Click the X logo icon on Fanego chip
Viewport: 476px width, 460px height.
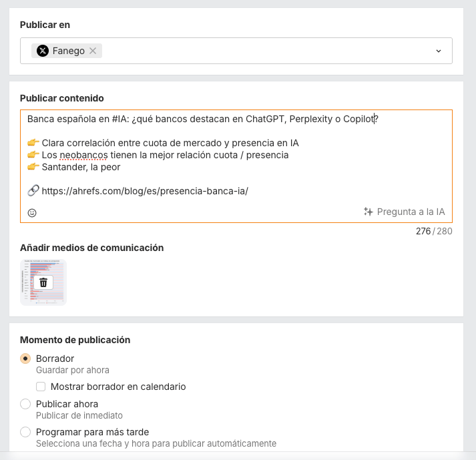[43, 51]
